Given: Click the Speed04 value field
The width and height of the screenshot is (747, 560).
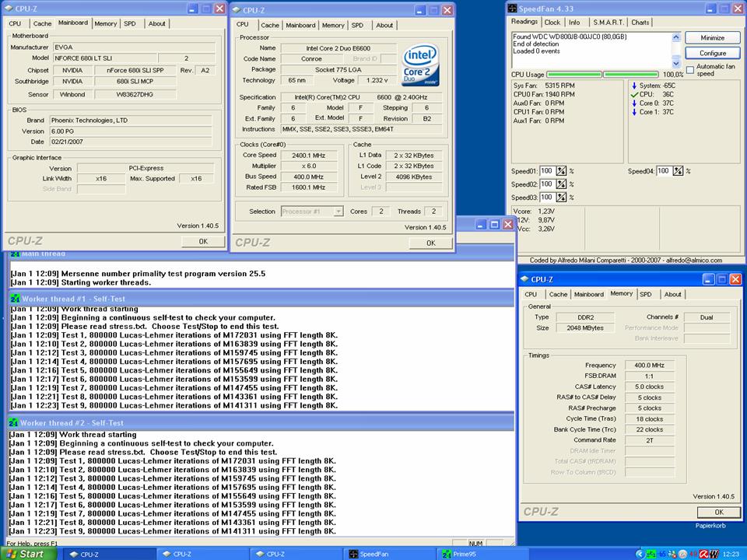Looking at the screenshot, I should (664, 171).
